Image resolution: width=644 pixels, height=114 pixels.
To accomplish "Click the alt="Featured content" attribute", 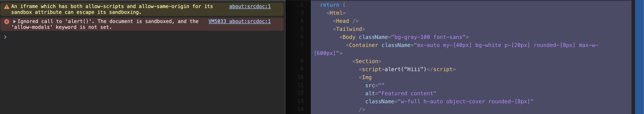I will [x=400, y=93].
